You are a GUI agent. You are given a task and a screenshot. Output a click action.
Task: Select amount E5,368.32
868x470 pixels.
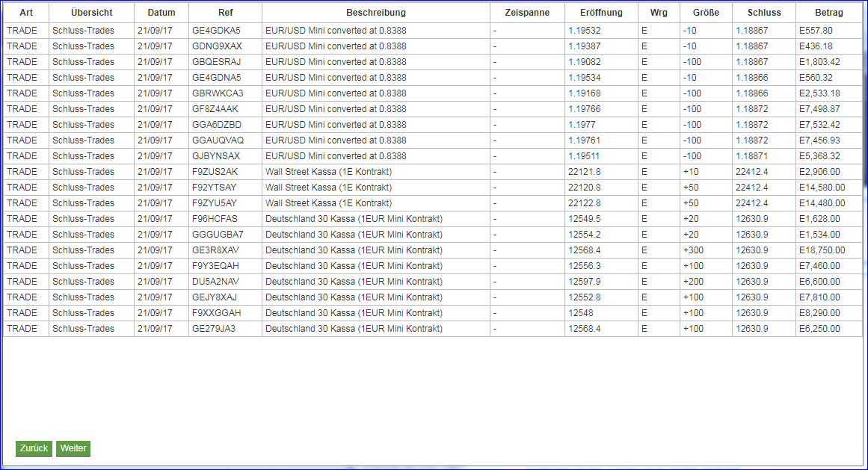(x=819, y=156)
